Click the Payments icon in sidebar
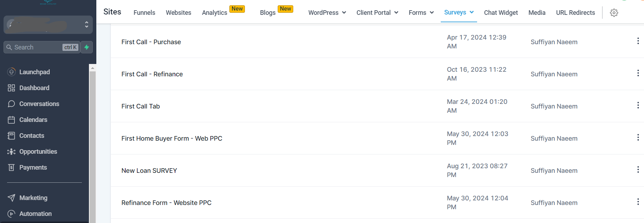Image resolution: width=644 pixels, height=223 pixels. tap(11, 168)
